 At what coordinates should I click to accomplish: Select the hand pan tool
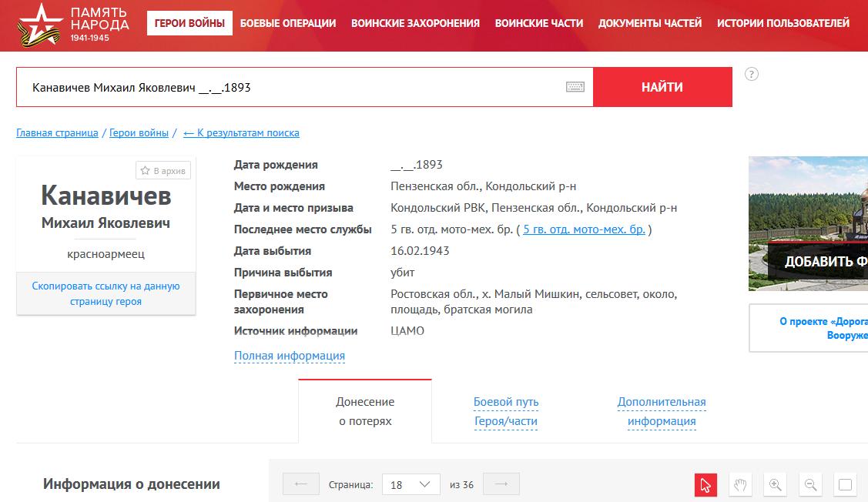[x=740, y=485]
